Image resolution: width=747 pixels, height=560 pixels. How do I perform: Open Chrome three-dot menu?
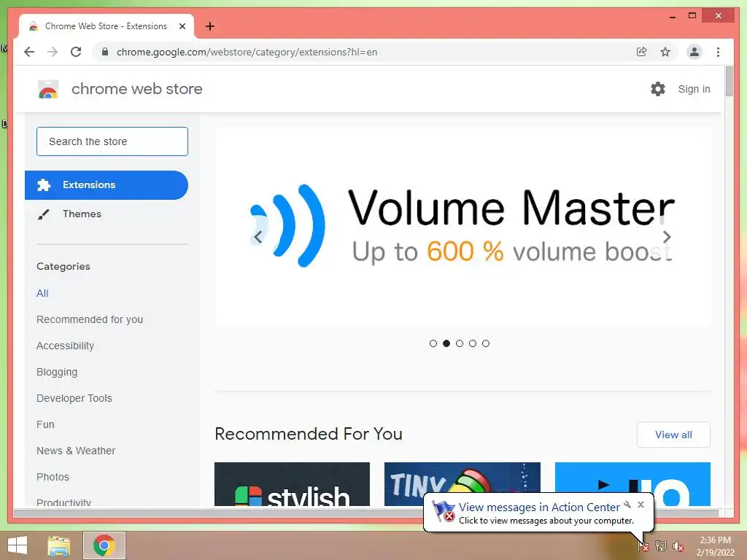coord(718,52)
